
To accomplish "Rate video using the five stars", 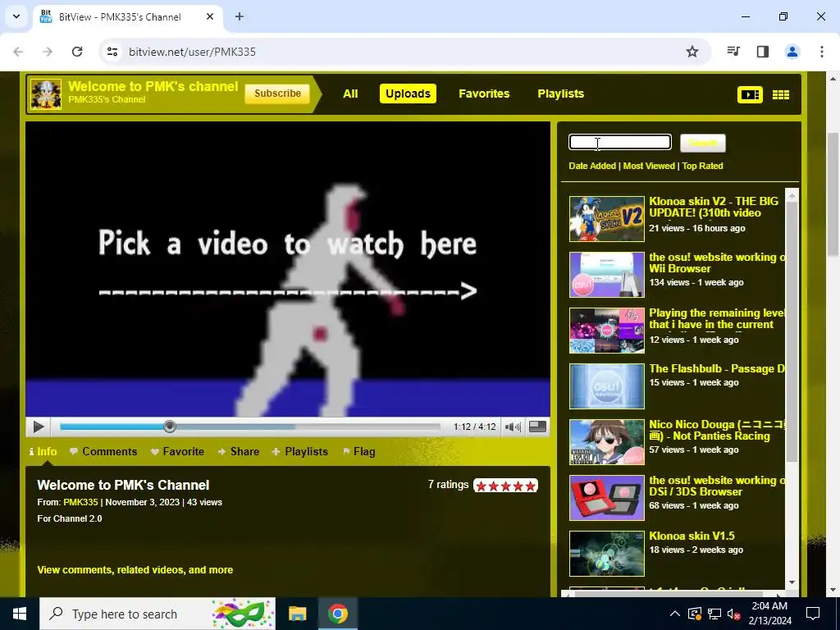I will point(505,486).
